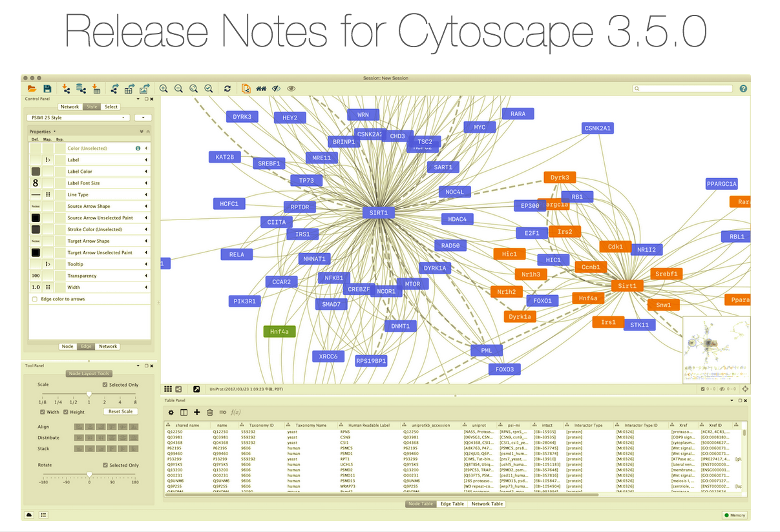Click the cloud icon in status bar
Viewport: 780px width, 532px height.
click(29, 515)
